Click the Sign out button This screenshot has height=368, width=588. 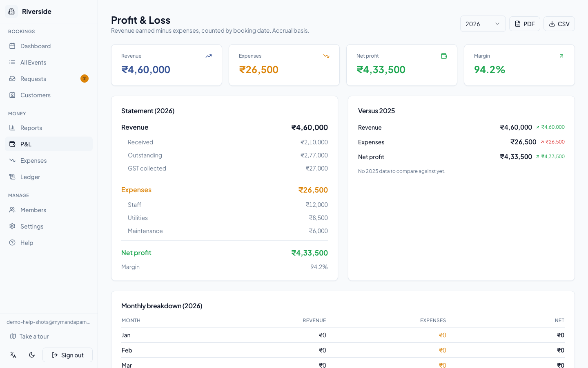(67, 355)
